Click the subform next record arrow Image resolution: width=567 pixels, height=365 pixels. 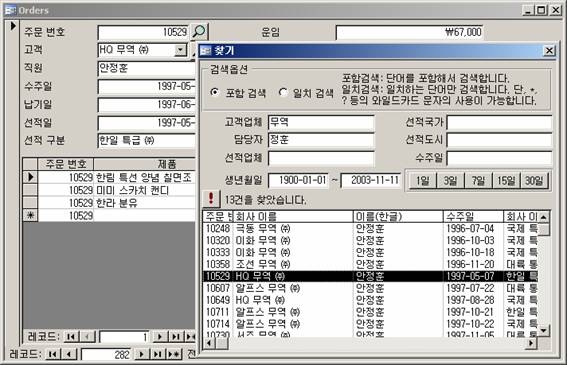tap(160, 337)
